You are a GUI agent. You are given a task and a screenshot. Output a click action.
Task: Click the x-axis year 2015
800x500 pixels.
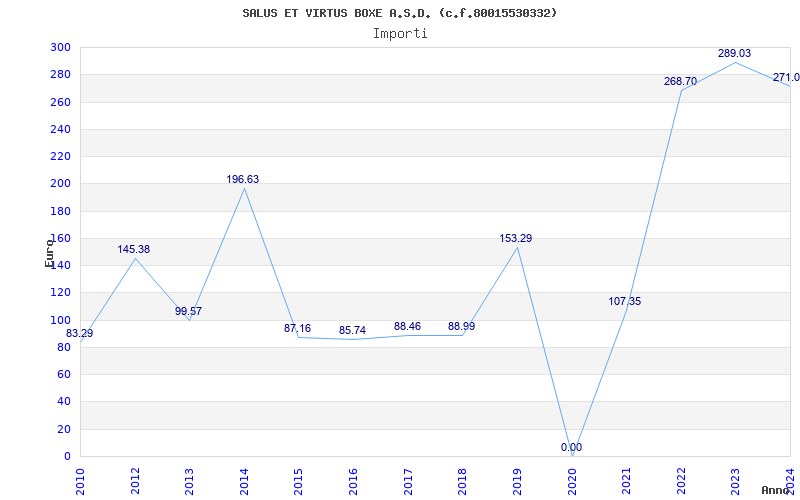pyautogui.click(x=298, y=481)
